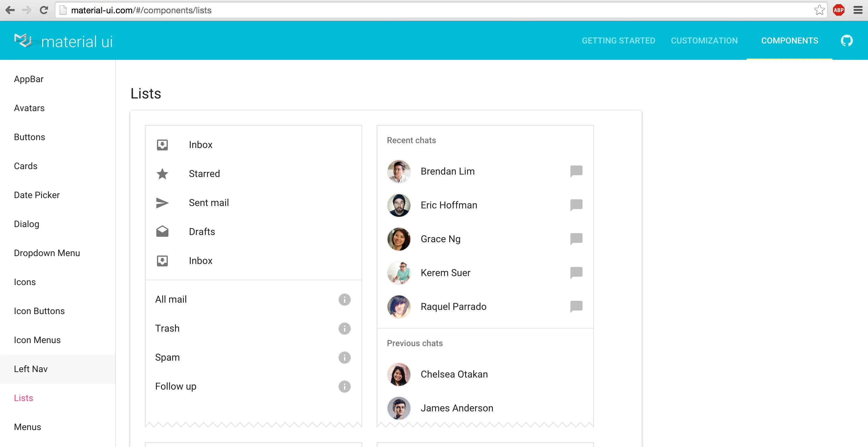
Task: Click the info icon next to Spam
Action: pos(344,357)
